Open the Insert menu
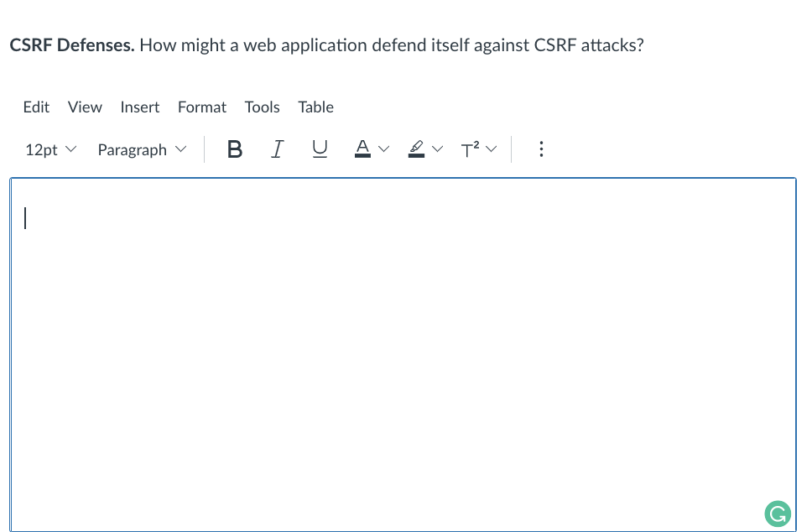The image size is (812, 532). [x=139, y=107]
